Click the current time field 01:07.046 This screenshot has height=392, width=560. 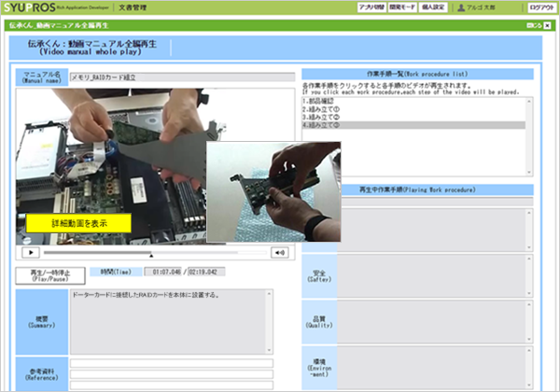pos(162,272)
